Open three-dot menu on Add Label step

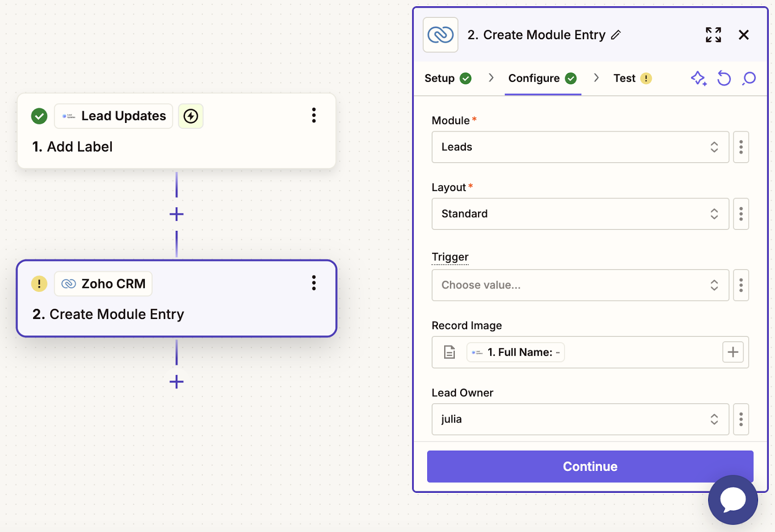(x=314, y=115)
